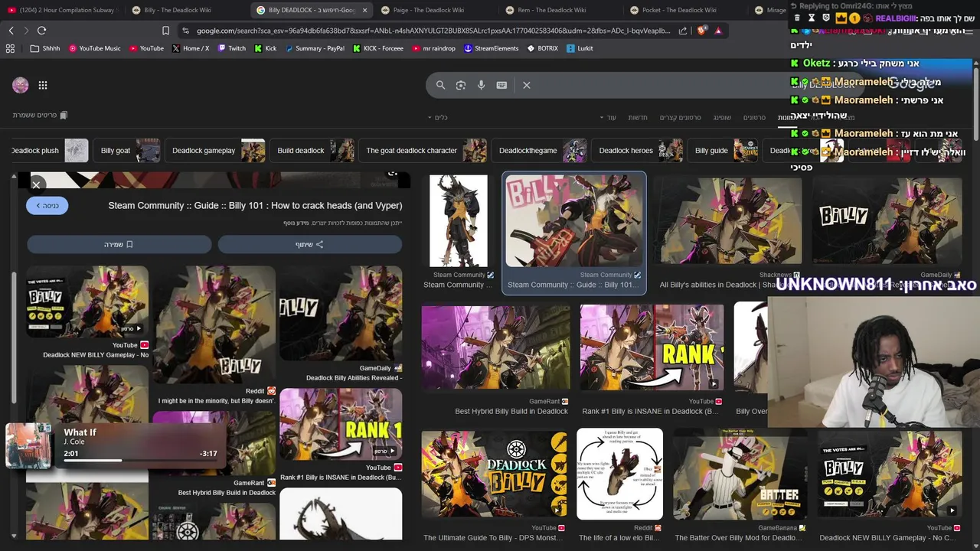This screenshot has width=980, height=551.
Task: Open the YouTube bookmark
Action: click(x=145, y=48)
